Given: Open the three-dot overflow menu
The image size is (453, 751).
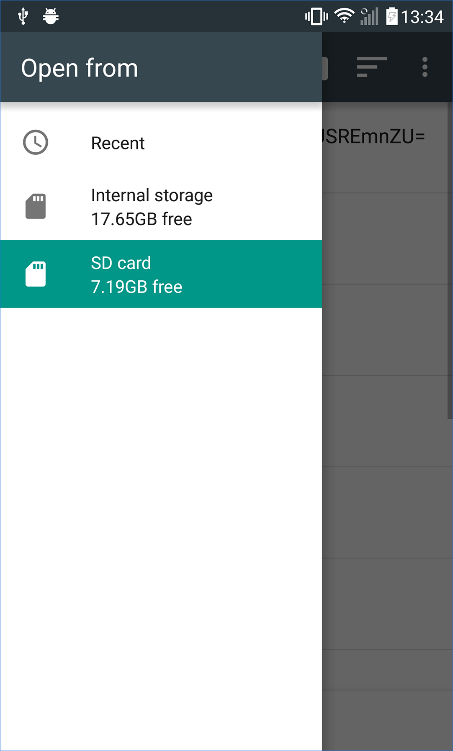Looking at the screenshot, I should [x=425, y=67].
